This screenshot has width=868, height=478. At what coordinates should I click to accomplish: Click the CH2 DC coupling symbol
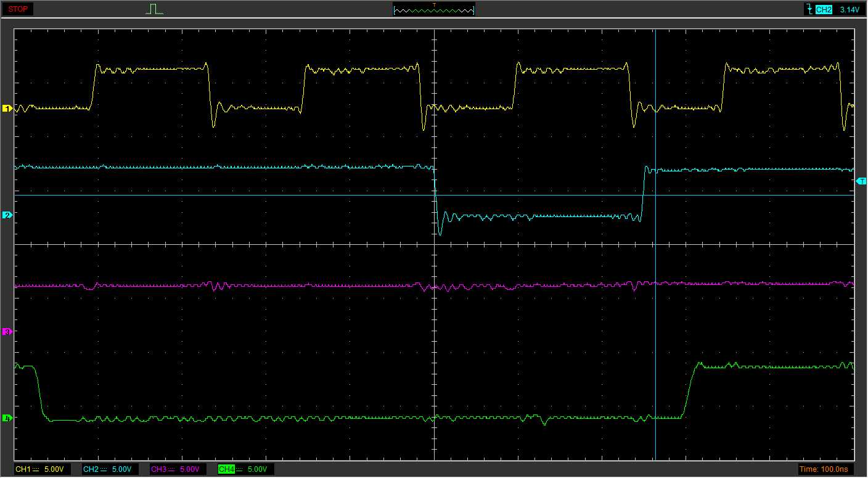[103, 469]
